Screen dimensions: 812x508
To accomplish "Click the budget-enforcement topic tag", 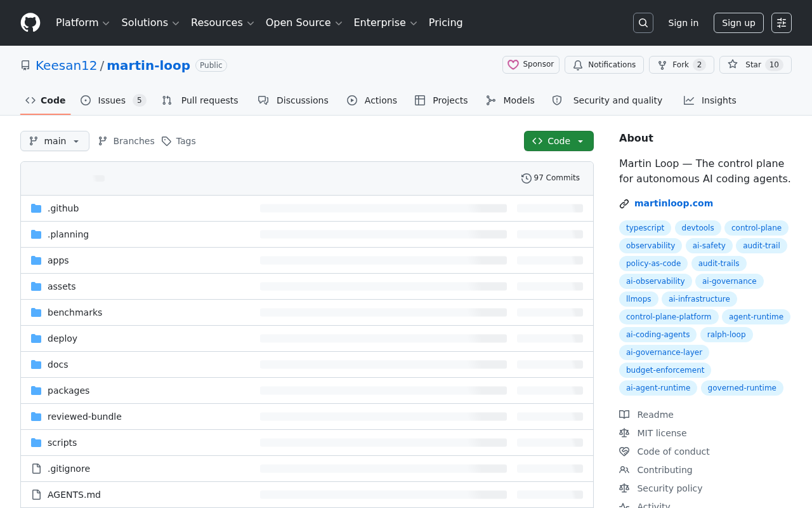I will tap(665, 370).
